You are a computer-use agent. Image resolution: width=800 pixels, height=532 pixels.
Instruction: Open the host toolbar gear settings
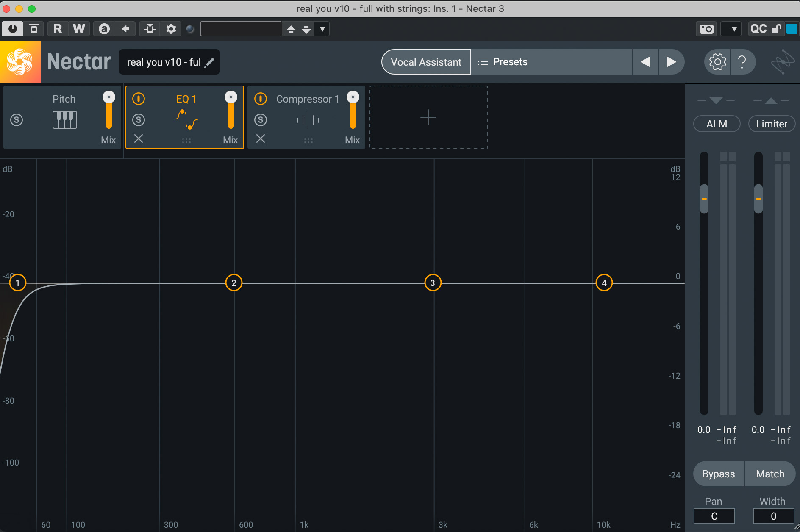pos(171,29)
